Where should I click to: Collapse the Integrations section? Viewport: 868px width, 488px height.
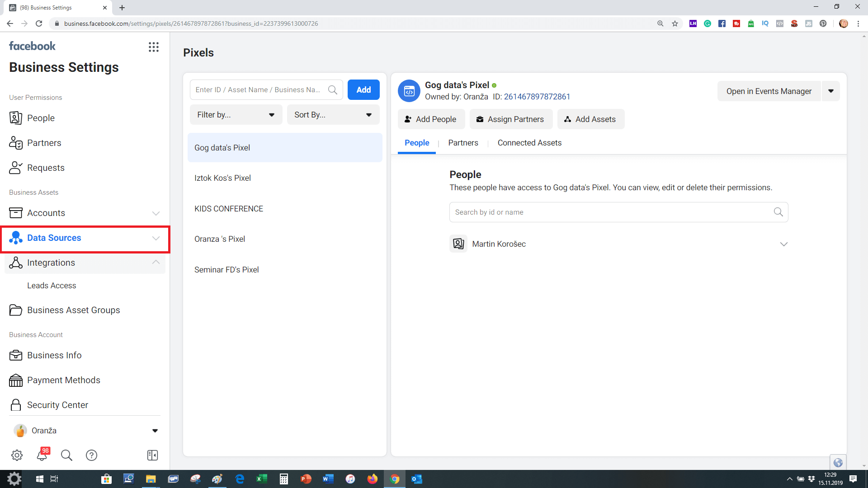156,263
